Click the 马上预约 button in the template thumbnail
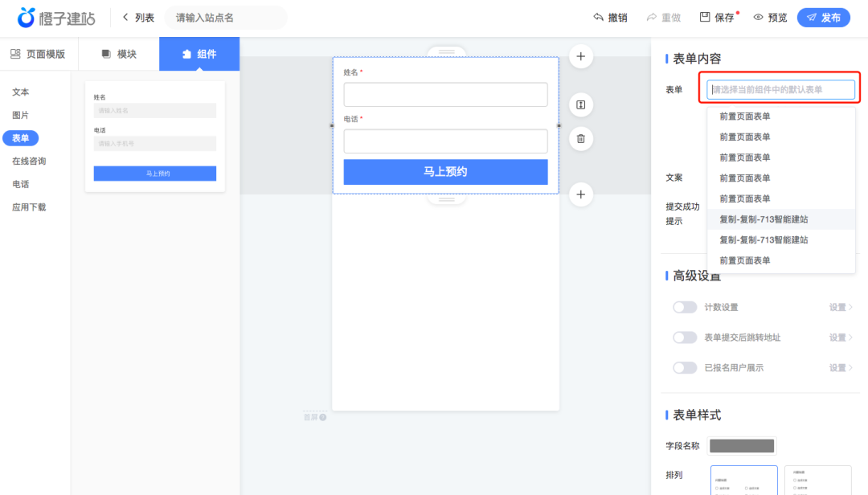Screen dimensions: 868x495 click(x=155, y=174)
